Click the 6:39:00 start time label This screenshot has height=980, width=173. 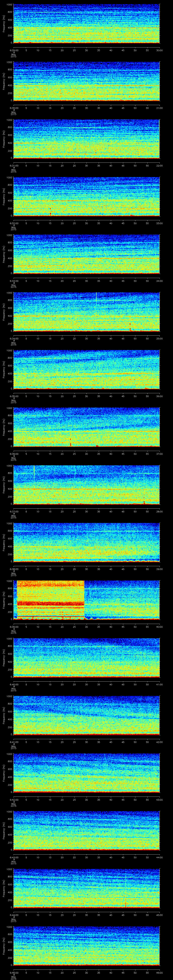(14, 627)
